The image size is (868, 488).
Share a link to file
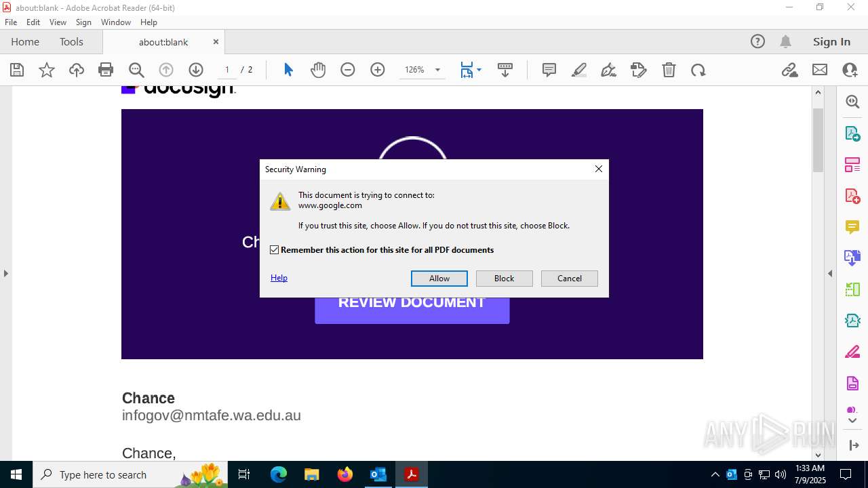(x=790, y=70)
